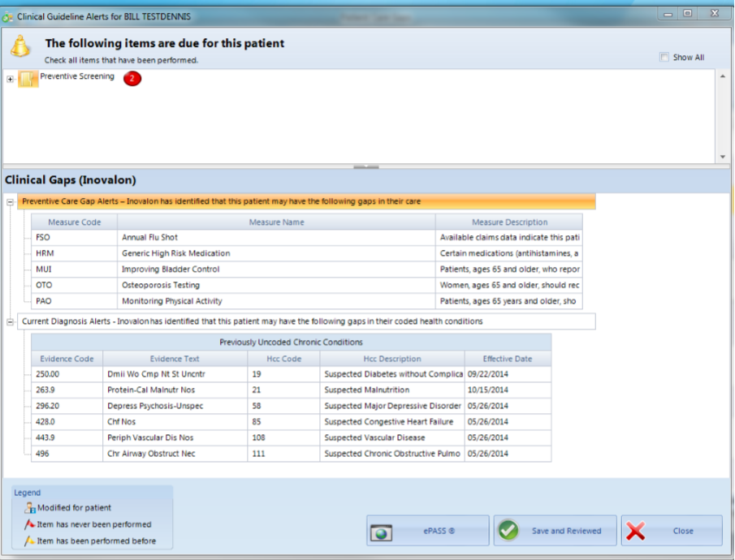
Task: Click the alert bell icon
Action: [20, 47]
